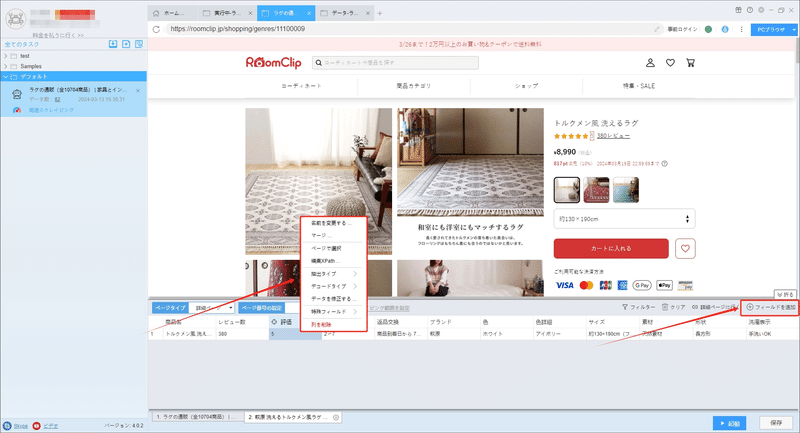
Task: Expand the 抽出タイプ submenu
Action: (334, 274)
